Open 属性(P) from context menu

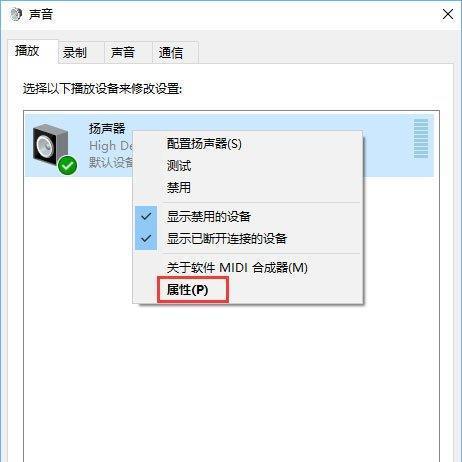pyautogui.click(x=187, y=290)
